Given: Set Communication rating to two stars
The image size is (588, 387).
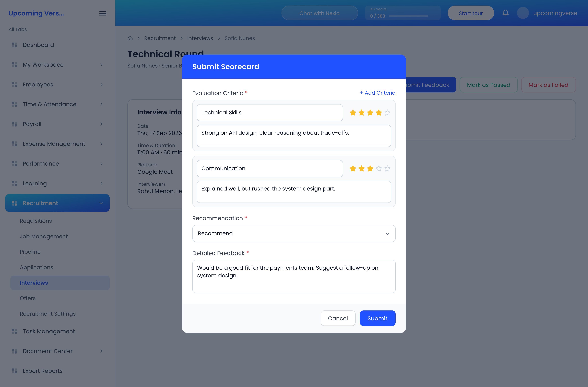Looking at the screenshot, I should point(361,169).
